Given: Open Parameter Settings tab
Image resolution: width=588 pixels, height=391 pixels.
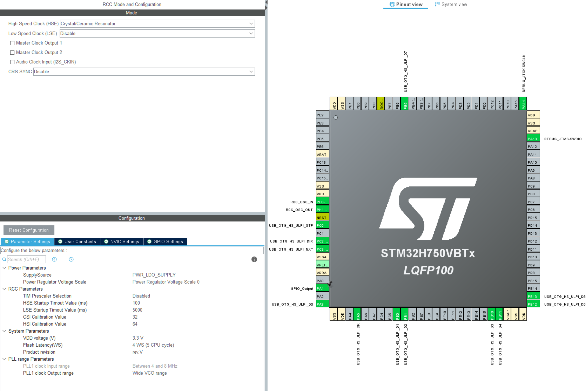Looking at the screenshot, I should (x=27, y=242).
